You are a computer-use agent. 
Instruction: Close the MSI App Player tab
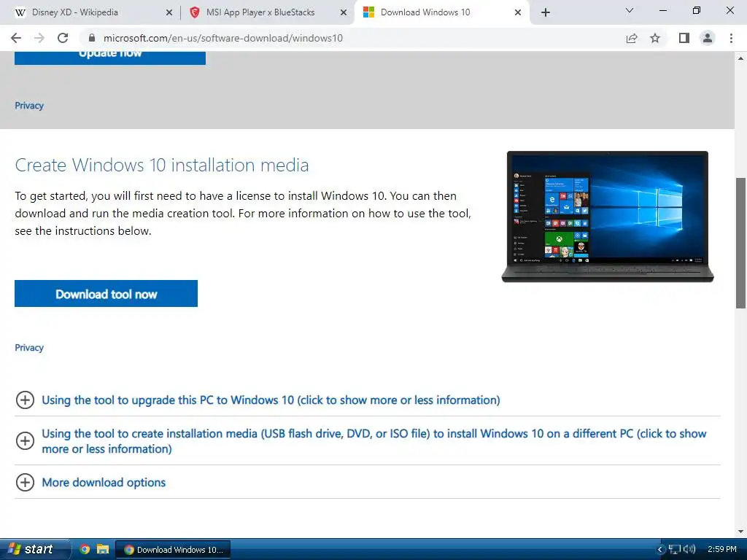(x=344, y=13)
